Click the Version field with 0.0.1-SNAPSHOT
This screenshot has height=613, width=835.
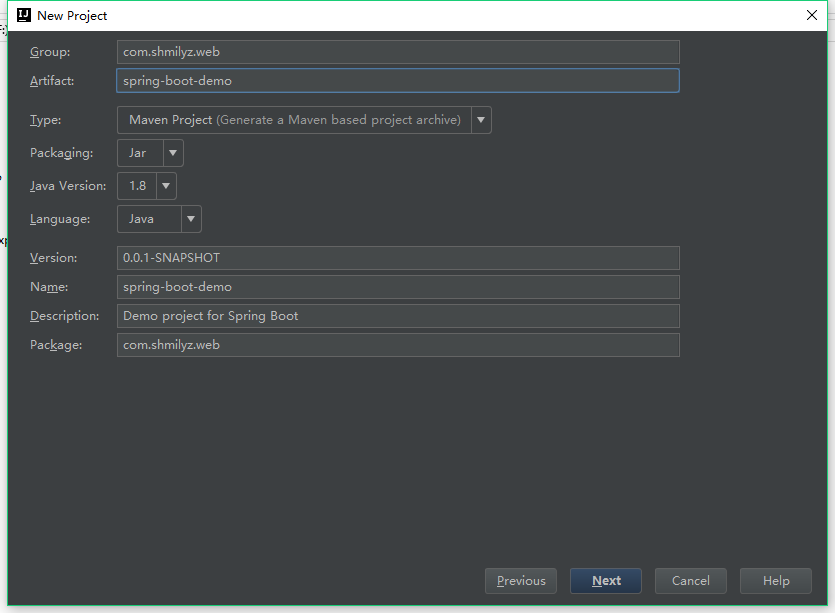tap(398, 258)
